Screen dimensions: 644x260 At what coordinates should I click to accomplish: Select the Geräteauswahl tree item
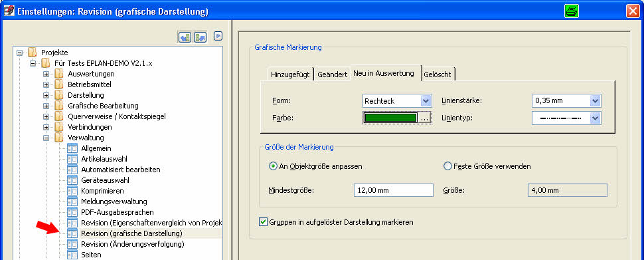(x=105, y=180)
